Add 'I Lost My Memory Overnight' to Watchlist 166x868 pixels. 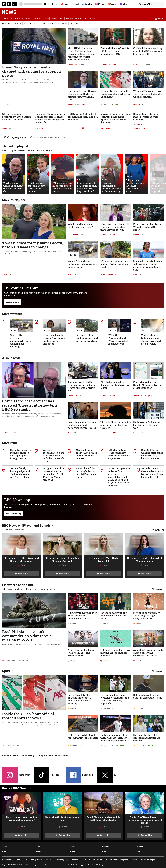[63, 574]
